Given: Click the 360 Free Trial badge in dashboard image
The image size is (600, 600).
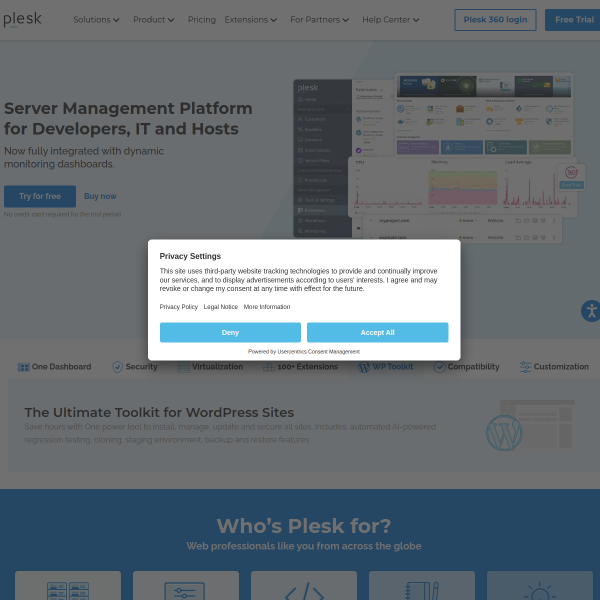Looking at the screenshot, I should click(571, 177).
